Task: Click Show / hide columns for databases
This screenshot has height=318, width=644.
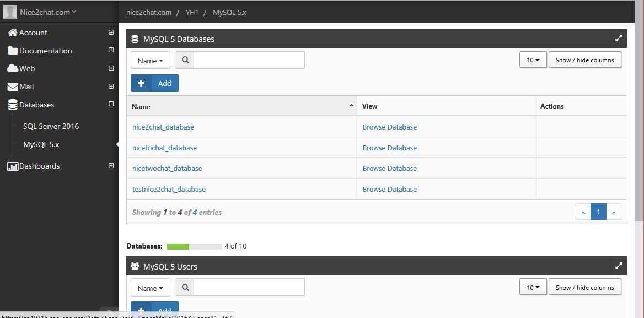Action: point(585,60)
